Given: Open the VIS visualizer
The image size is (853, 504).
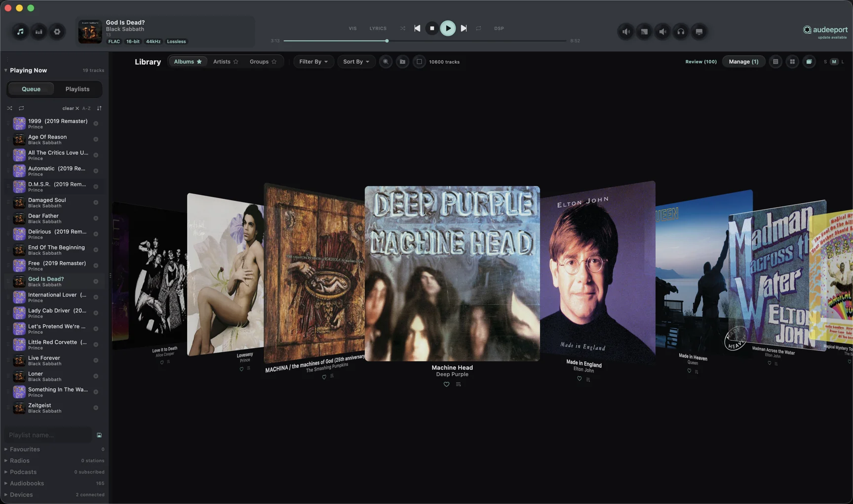Looking at the screenshot, I should pyautogui.click(x=352, y=28).
